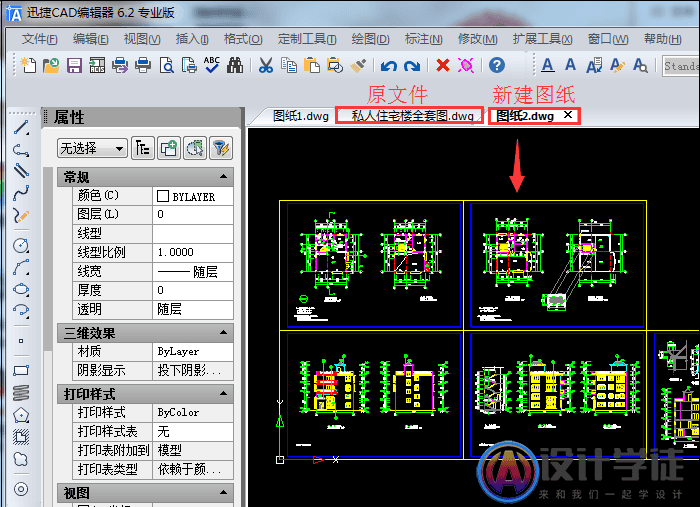Open the 帮助(H) menu
The image size is (700, 507).
coord(662,39)
